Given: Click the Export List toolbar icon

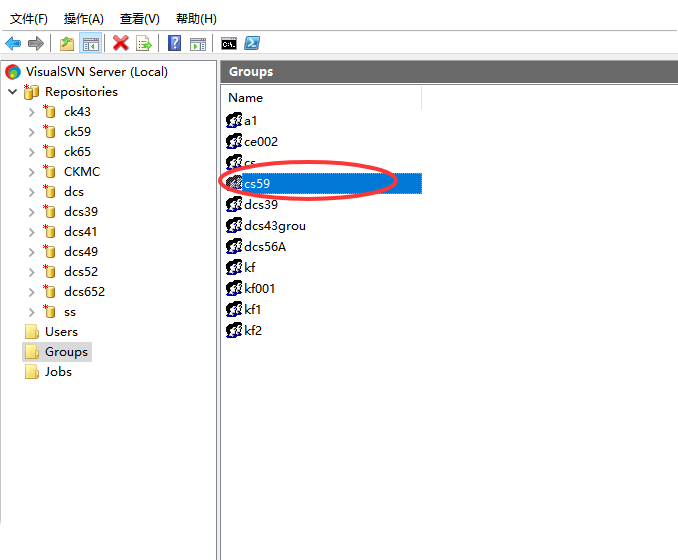Looking at the screenshot, I should 144,44.
